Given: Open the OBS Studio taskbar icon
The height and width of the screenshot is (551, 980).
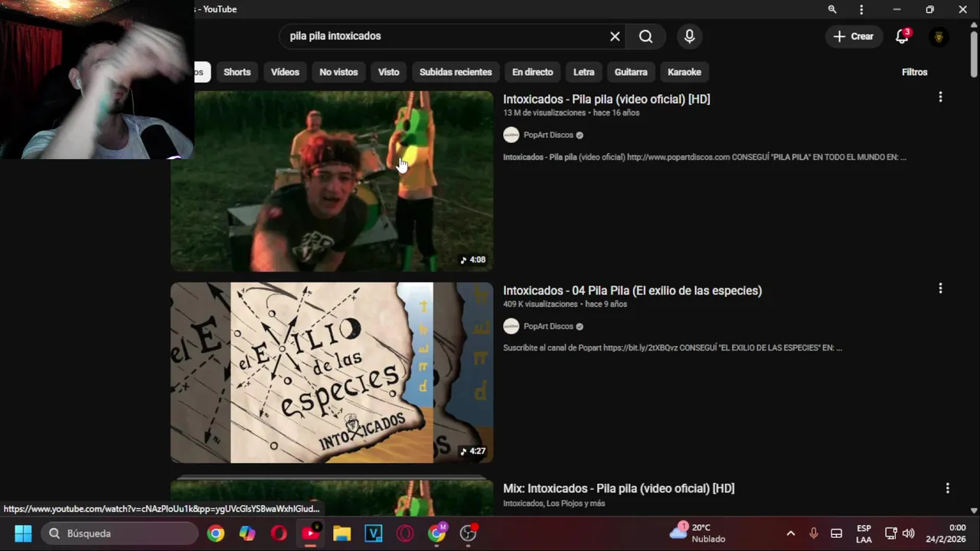Looking at the screenshot, I should point(468,533).
